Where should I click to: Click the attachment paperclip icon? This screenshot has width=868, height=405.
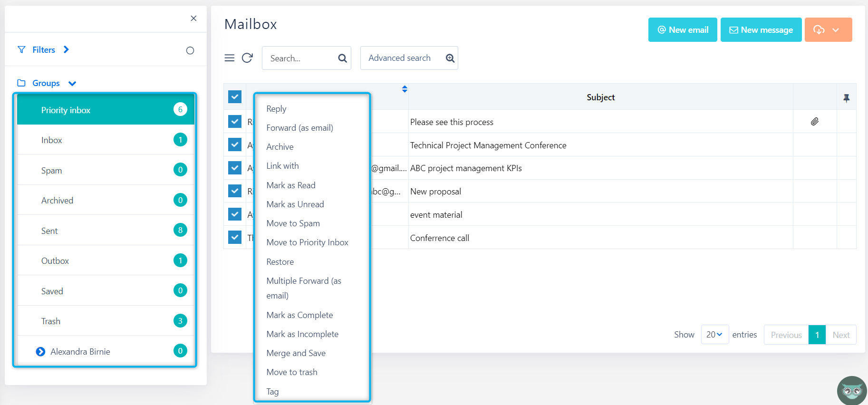tap(815, 122)
